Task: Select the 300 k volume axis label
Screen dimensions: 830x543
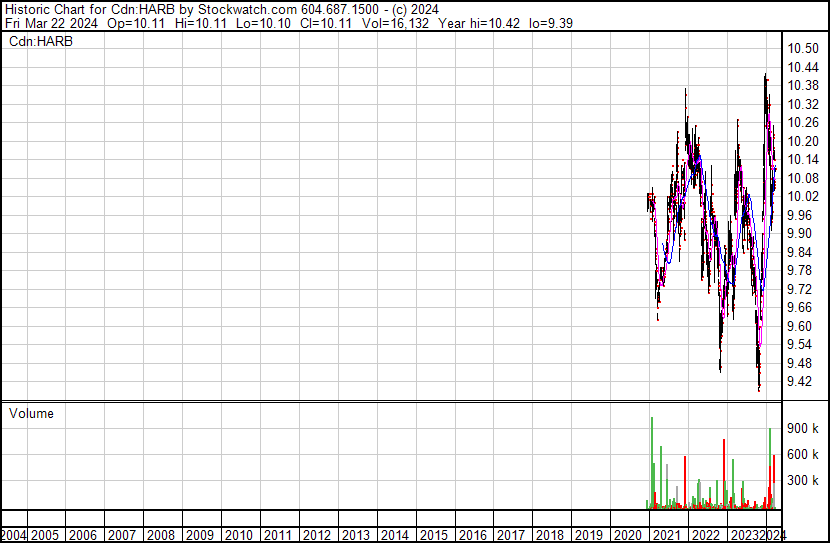Action: point(803,480)
